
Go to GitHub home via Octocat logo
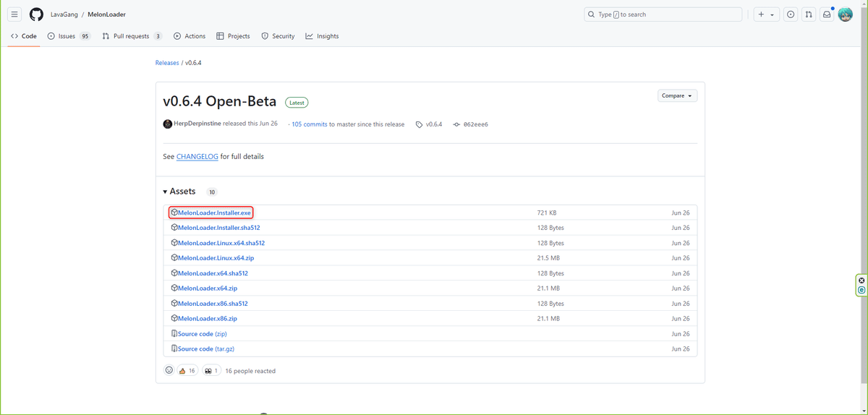[x=36, y=14]
